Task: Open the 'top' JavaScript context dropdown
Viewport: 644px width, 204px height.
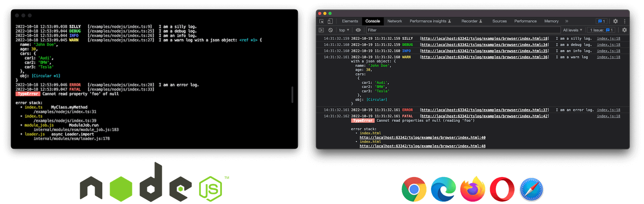Action: point(344,30)
